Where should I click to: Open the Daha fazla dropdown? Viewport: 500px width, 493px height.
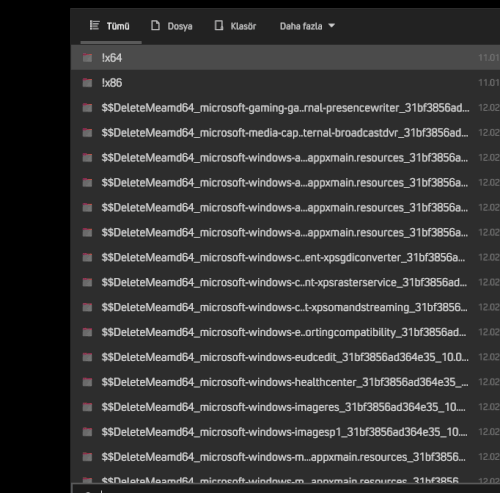[x=307, y=26]
